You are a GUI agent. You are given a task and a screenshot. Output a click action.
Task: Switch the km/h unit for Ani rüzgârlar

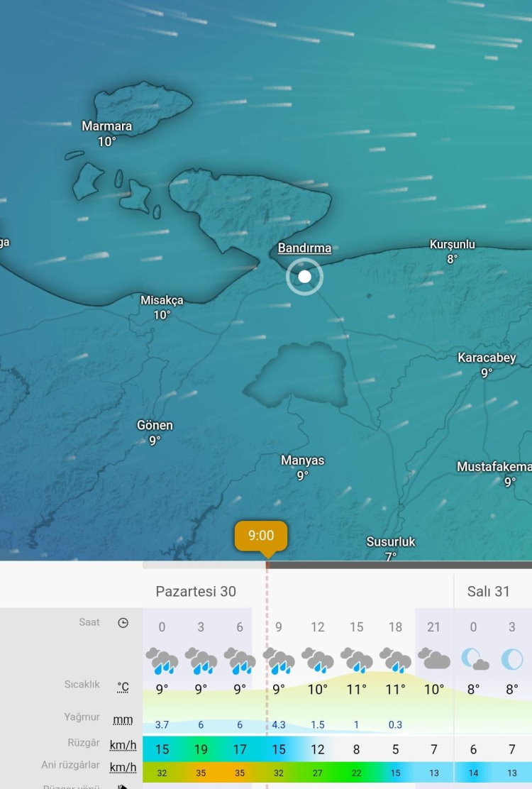coord(123,767)
